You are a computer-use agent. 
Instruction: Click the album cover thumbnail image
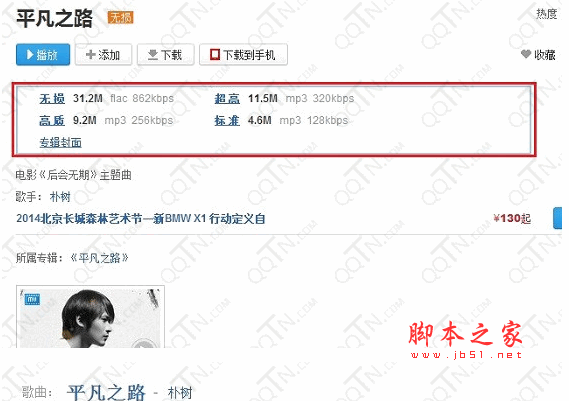(90, 316)
